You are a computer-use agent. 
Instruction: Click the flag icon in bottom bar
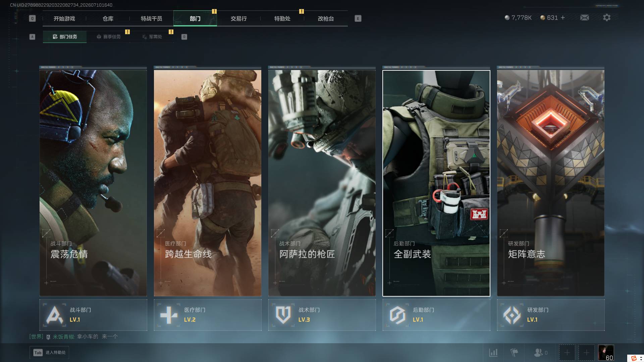[x=514, y=353]
